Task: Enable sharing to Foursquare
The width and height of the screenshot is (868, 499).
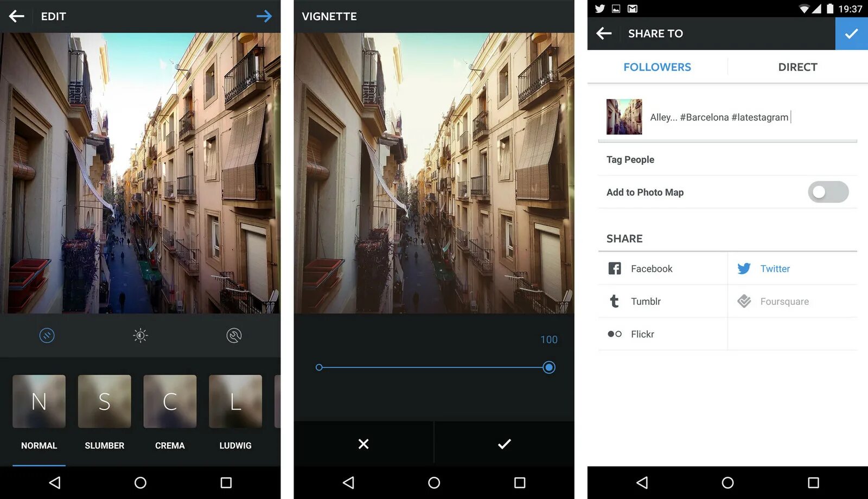Action: point(793,301)
